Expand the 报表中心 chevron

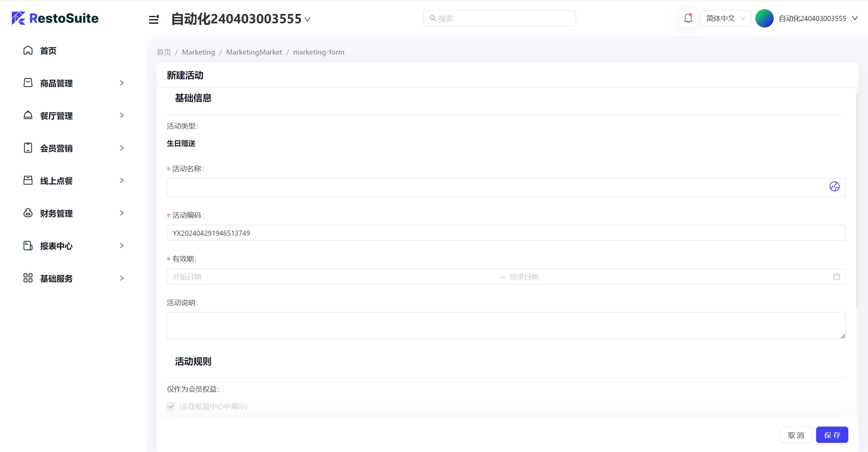(x=122, y=245)
